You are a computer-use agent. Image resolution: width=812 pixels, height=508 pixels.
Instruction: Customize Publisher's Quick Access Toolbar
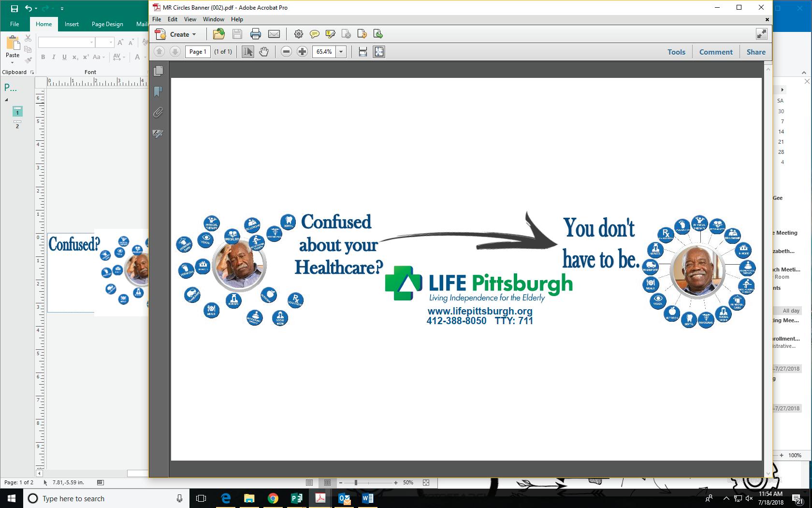tap(62, 9)
